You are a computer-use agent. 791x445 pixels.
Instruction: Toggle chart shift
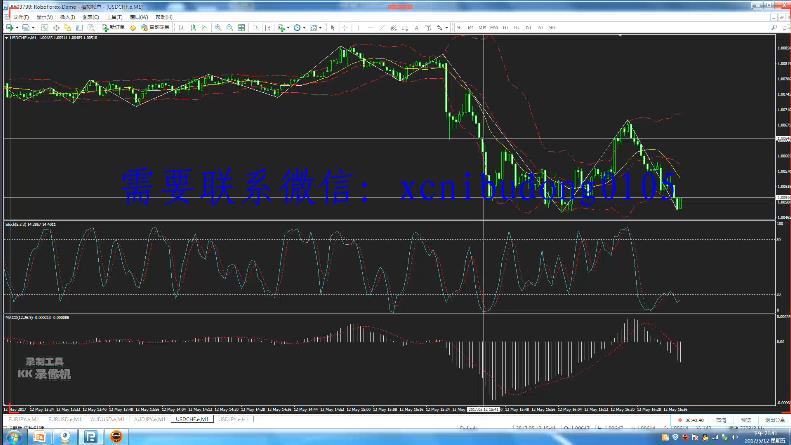click(x=268, y=28)
